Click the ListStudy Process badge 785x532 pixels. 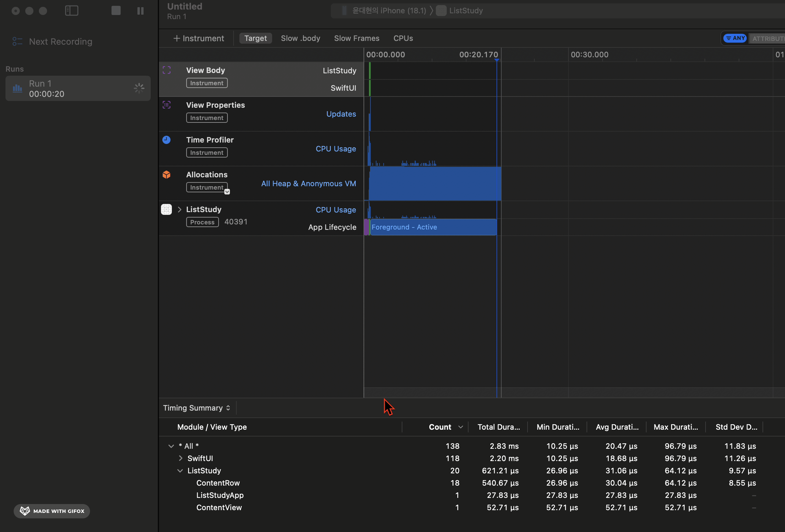coord(202,222)
